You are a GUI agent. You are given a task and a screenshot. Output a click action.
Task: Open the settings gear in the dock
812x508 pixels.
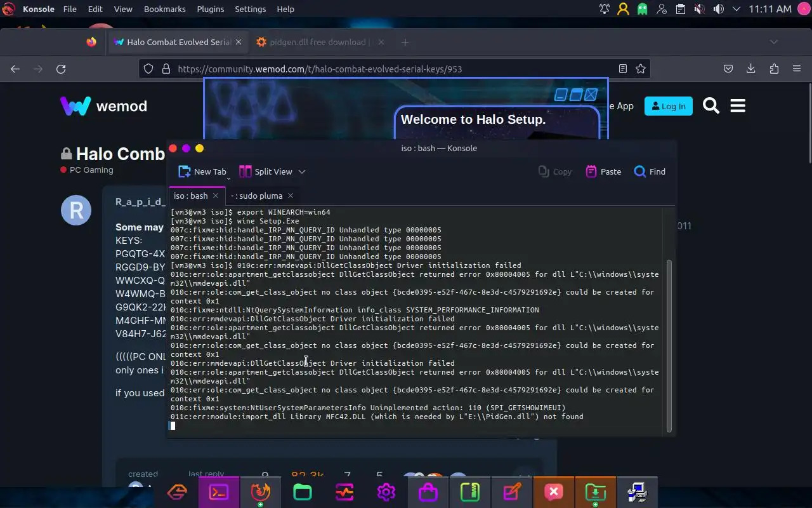point(386,492)
